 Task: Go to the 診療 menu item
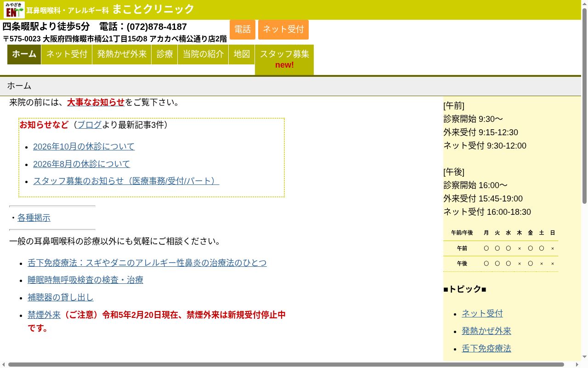[x=164, y=54]
